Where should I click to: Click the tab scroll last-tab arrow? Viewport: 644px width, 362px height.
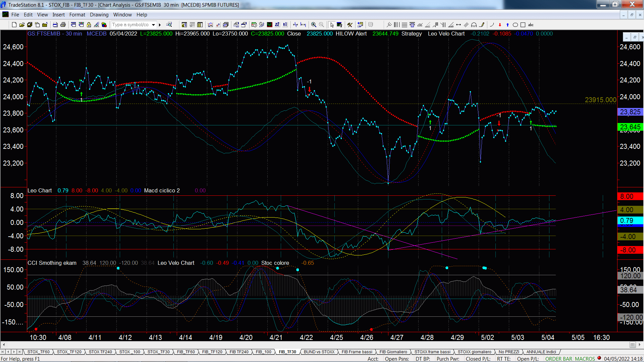click(19, 352)
